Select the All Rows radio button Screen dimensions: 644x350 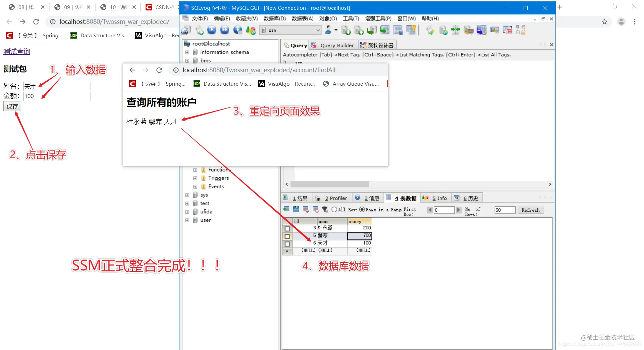334,209
